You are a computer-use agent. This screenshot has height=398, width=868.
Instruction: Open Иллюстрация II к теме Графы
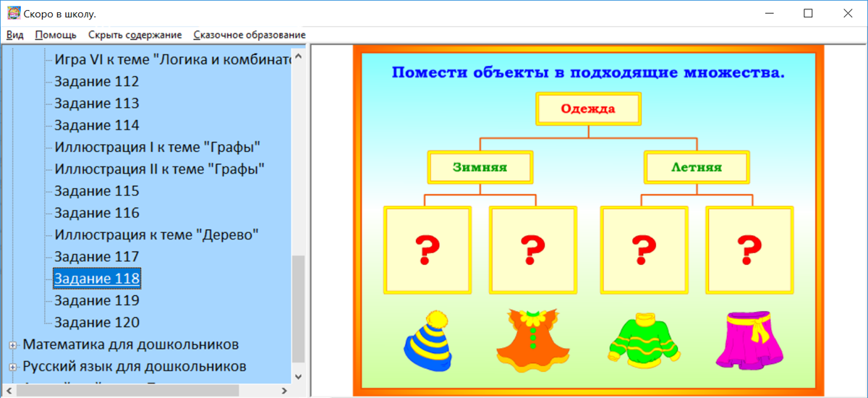pos(160,169)
